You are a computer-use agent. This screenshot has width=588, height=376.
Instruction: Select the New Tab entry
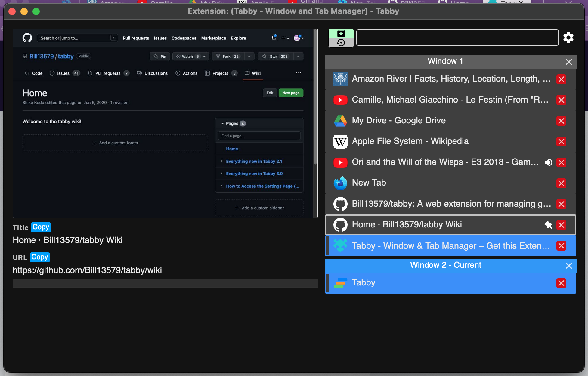(369, 183)
